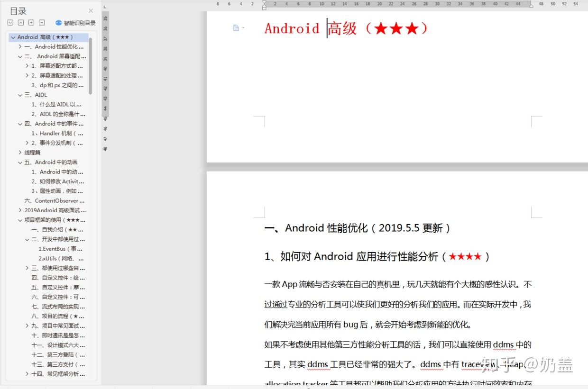Click 智能识别目录 smart TOC button
This screenshot has width=588, height=389.
(75, 23)
